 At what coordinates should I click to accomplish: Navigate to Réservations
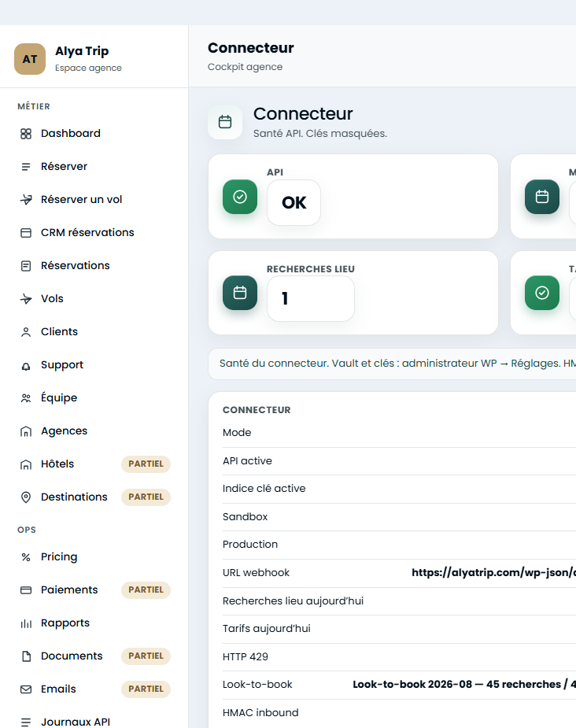click(94, 265)
